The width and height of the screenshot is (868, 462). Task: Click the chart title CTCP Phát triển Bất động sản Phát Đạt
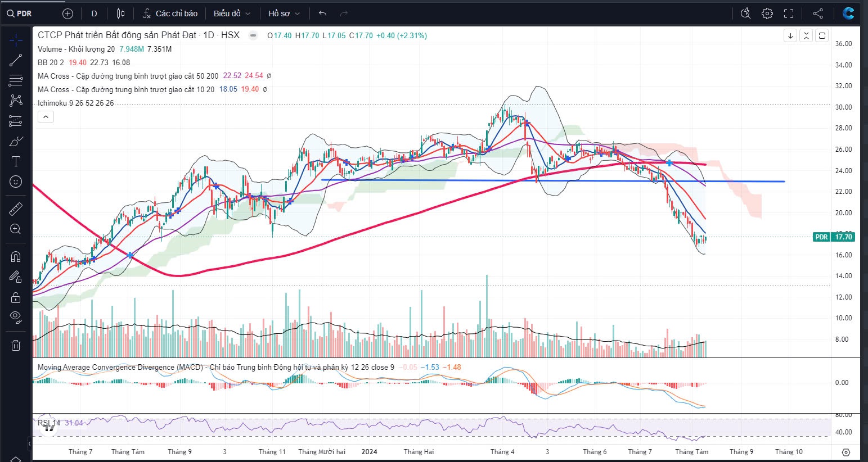[x=117, y=35]
